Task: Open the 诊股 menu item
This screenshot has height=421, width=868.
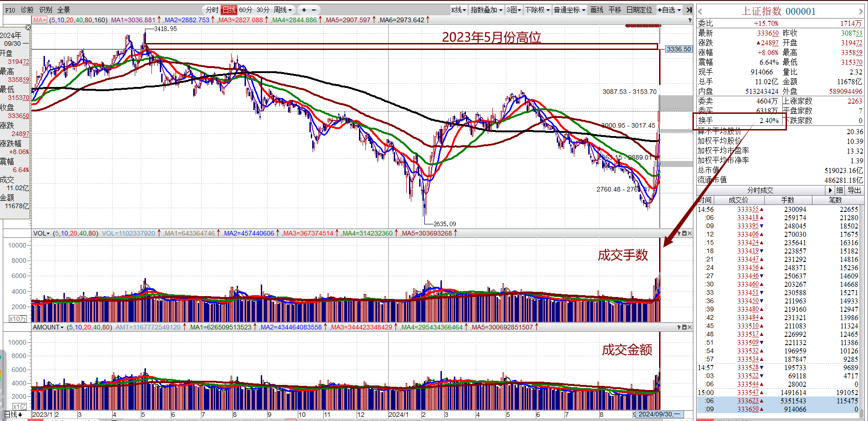Action: (x=27, y=10)
